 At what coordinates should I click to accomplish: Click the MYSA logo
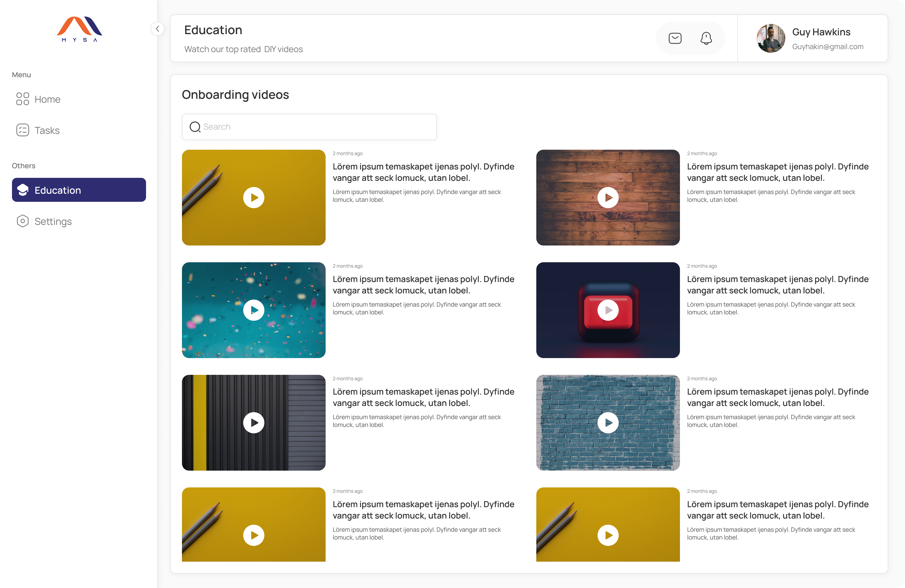[x=80, y=29]
